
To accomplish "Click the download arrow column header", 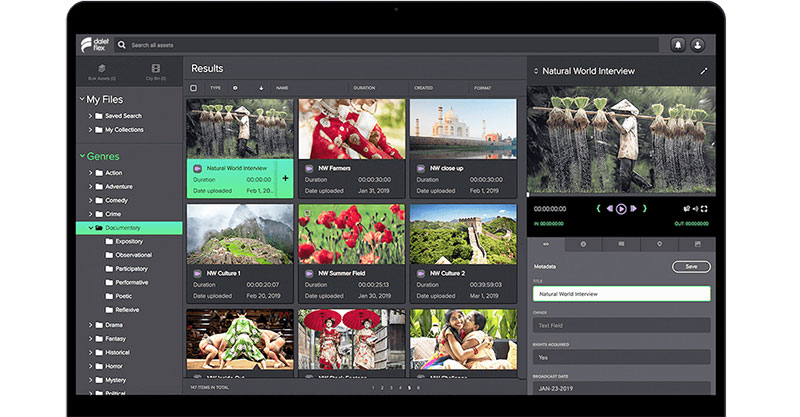I will (x=261, y=88).
